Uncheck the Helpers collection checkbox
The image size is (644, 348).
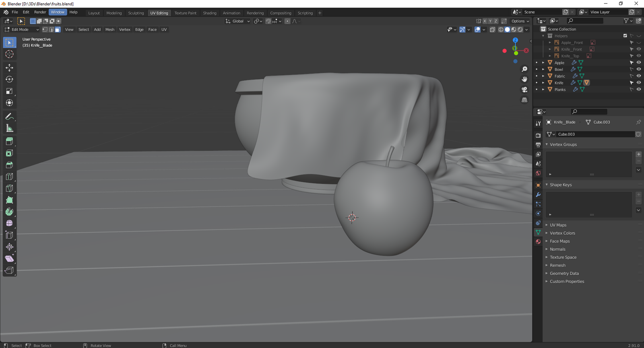(x=625, y=36)
